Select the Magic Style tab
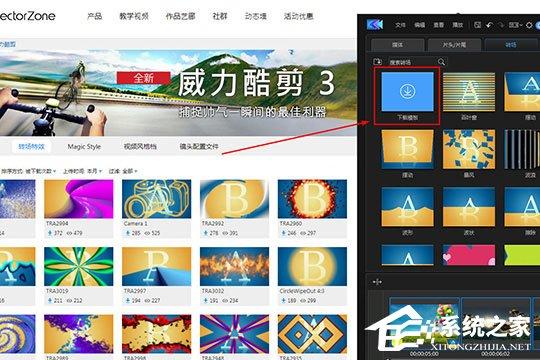The height and width of the screenshot is (360, 540). 84,146
